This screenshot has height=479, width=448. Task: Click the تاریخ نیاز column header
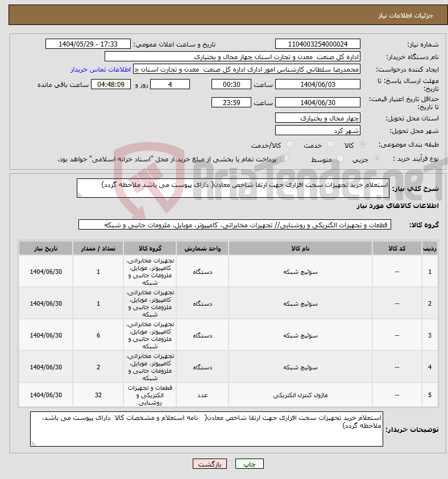(46, 248)
